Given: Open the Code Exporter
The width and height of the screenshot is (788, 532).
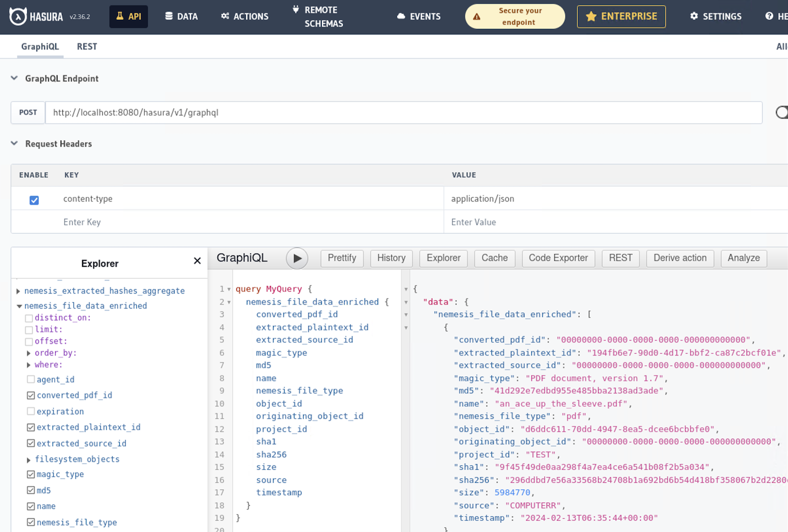Looking at the screenshot, I should pos(558,258).
